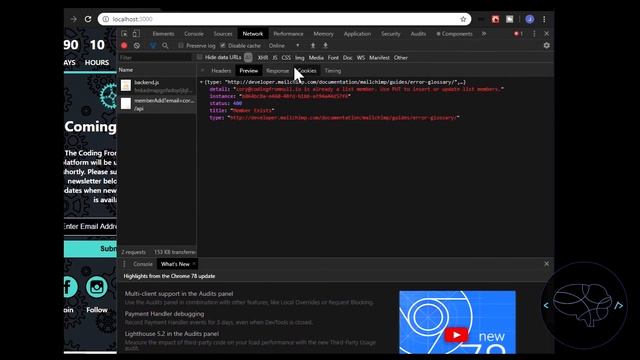640x360 pixels.
Task: Click the gray extension icon beside profile
Action: pyautogui.click(x=510, y=19)
